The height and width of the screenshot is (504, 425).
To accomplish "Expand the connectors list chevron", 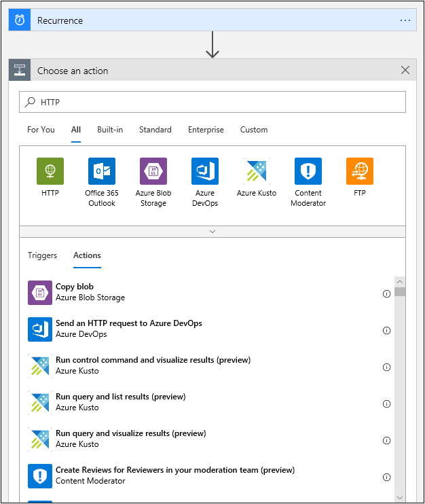I will point(212,232).
